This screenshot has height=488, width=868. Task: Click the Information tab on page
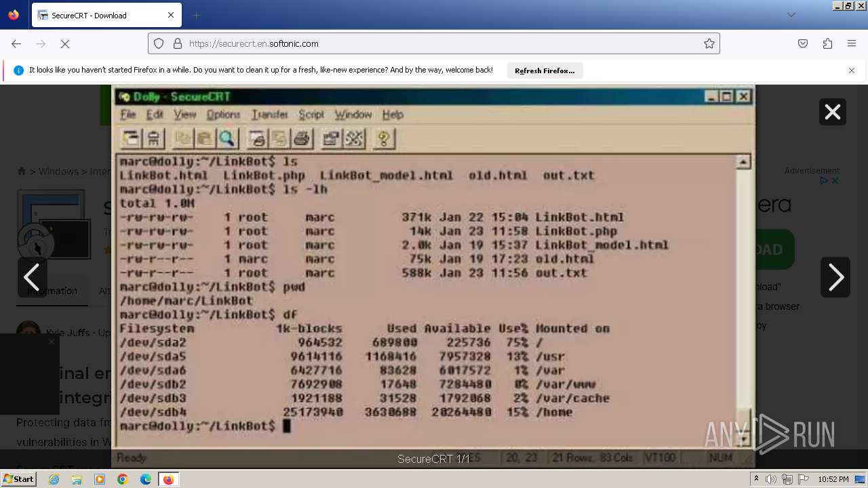pyautogui.click(x=52, y=291)
